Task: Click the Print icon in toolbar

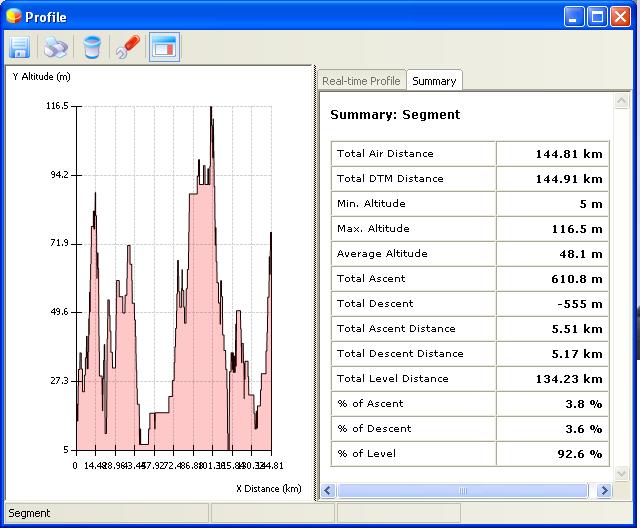Action: [56, 47]
